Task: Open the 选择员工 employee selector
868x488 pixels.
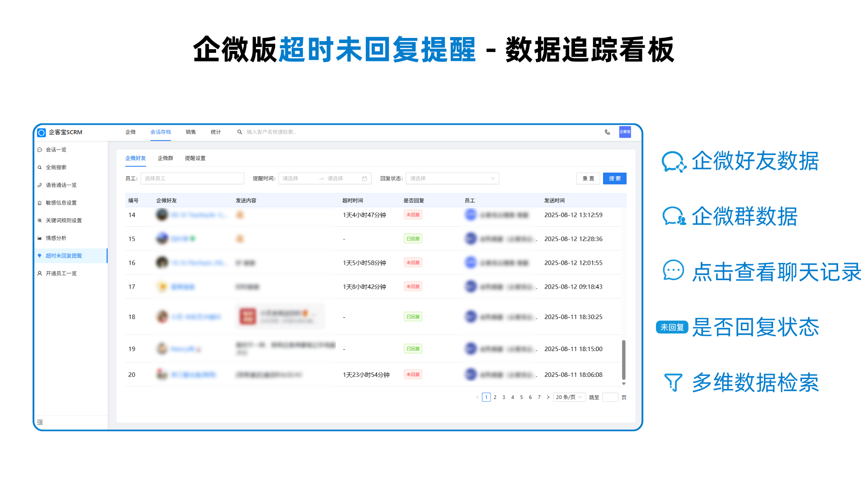Action: click(192, 178)
